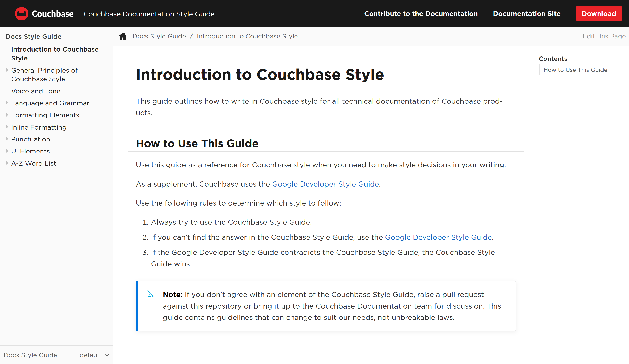Click Docs Style Guide footer label
Image resolution: width=629 pixels, height=364 pixels.
click(30, 355)
